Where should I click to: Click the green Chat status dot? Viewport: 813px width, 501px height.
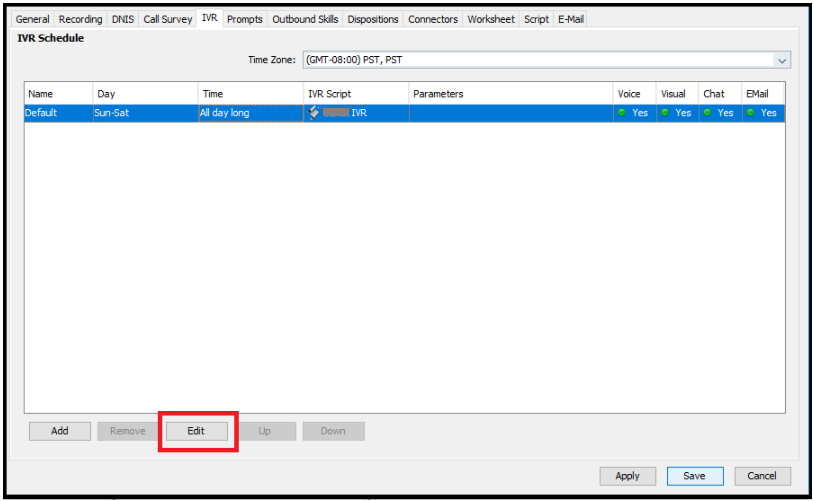click(x=707, y=113)
